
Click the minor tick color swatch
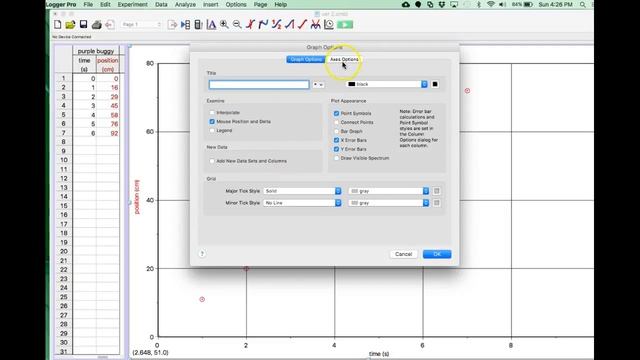coord(436,203)
